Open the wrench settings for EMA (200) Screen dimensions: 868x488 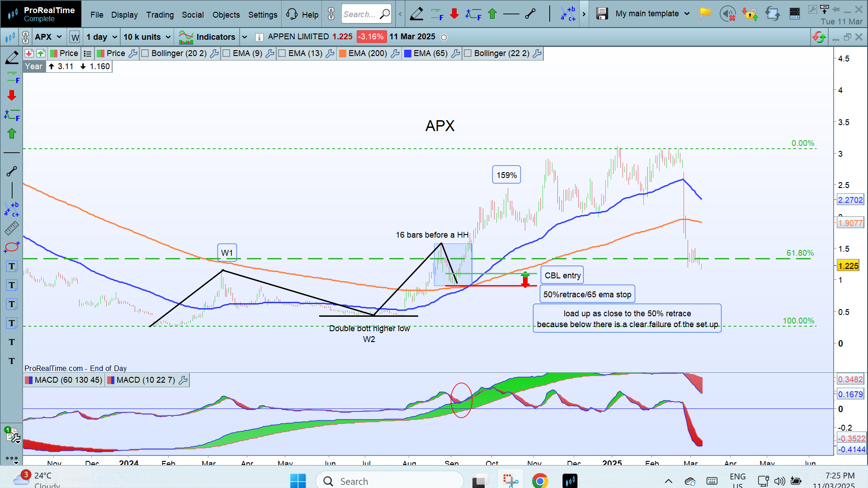click(395, 54)
